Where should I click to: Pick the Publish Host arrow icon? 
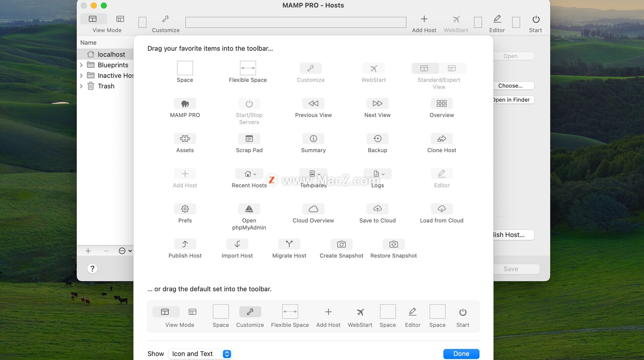[185, 244]
